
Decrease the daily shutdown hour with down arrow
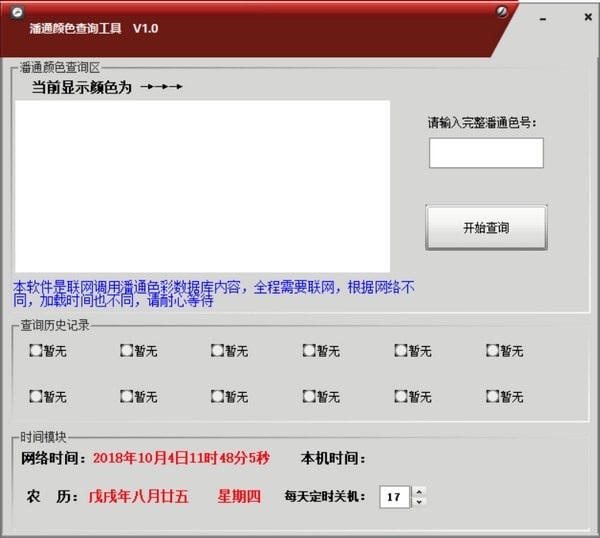[419, 502]
